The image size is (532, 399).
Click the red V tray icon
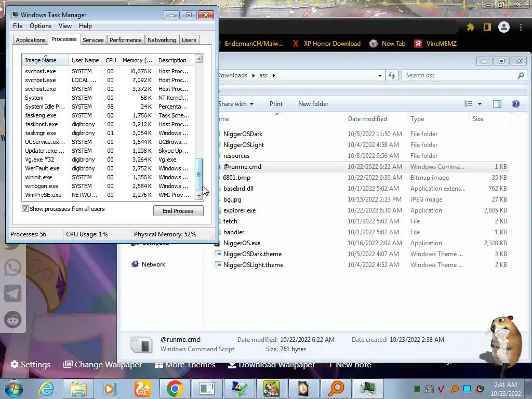pos(442,389)
